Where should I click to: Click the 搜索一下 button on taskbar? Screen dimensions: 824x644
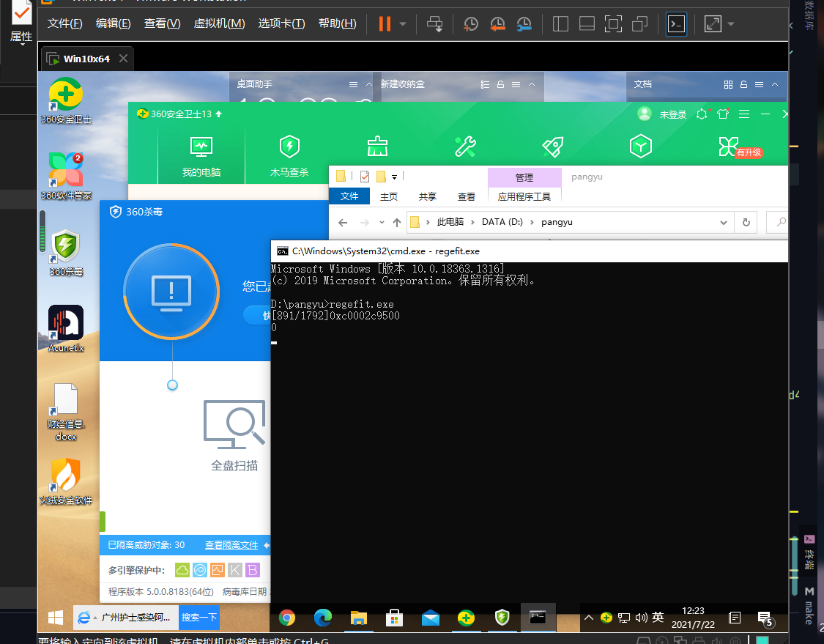pos(198,617)
